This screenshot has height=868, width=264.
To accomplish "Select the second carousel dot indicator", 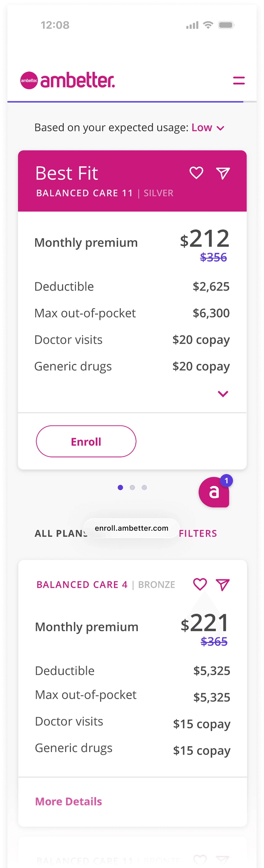I will click(132, 487).
